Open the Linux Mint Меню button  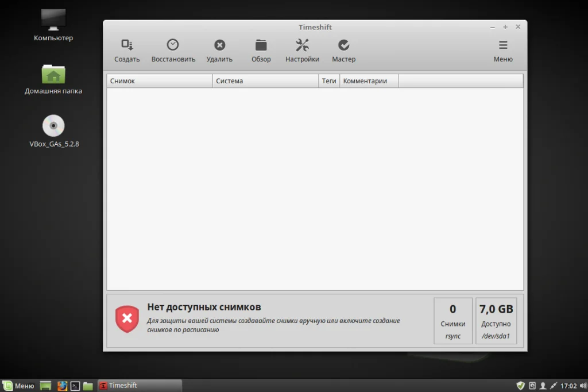click(18, 386)
